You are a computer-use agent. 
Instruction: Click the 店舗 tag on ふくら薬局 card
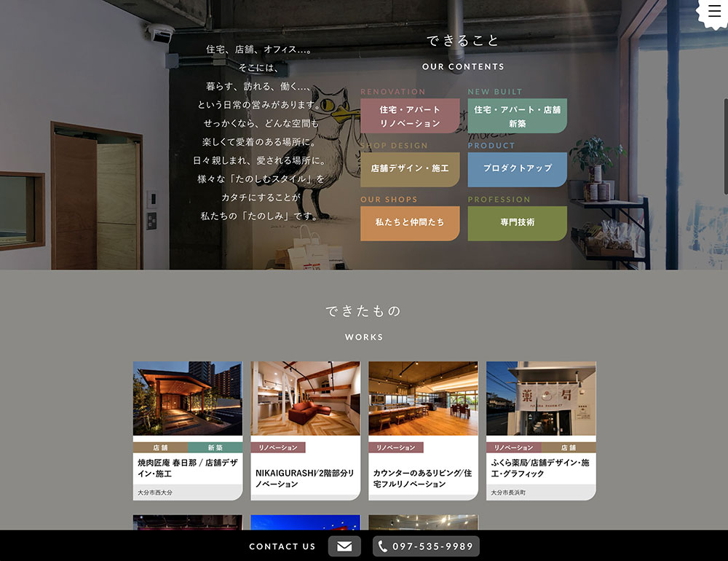pyautogui.click(x=569, y=447)
